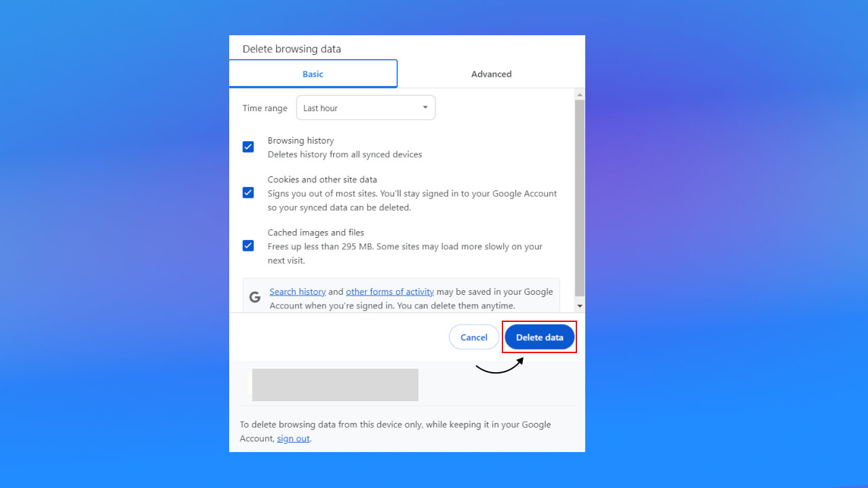Uncheck Cached images and files checkbox
The height and width of the screenshot is (488, 868).
pyautogui.click(x=248, y=245)
